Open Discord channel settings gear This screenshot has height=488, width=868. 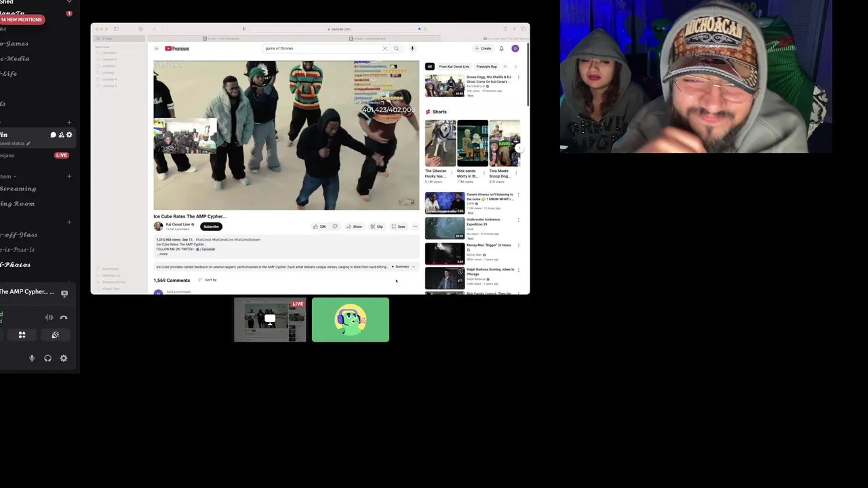click(x=69, y=135)
